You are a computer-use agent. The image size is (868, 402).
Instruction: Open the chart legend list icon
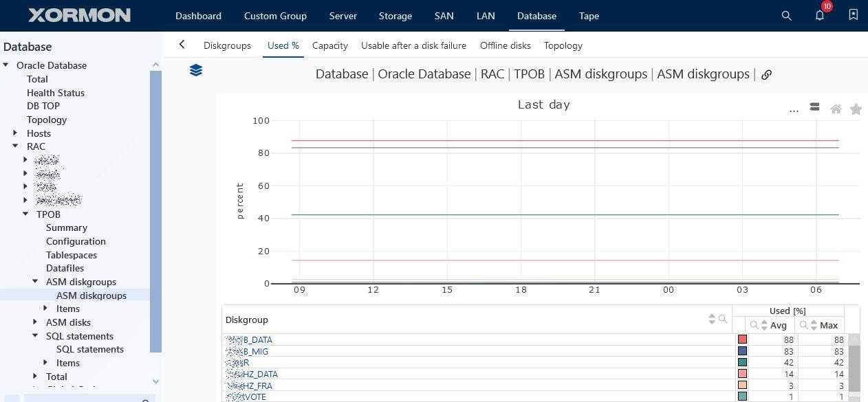tap(814, 107)
